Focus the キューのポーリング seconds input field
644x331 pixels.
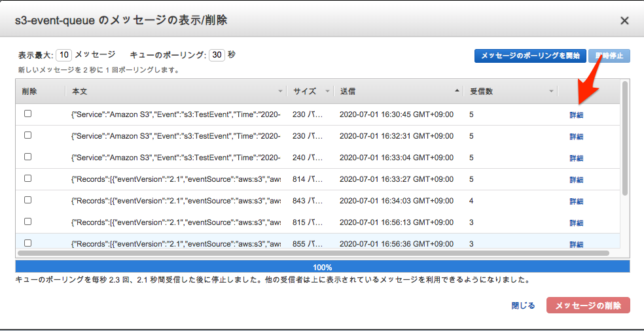[217, 55]
